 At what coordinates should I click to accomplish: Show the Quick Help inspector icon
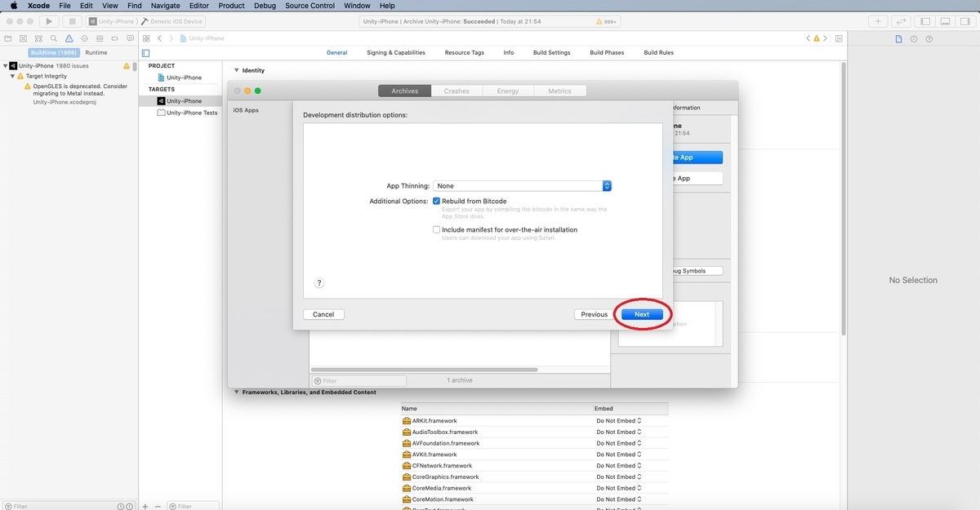pos(928,38)
